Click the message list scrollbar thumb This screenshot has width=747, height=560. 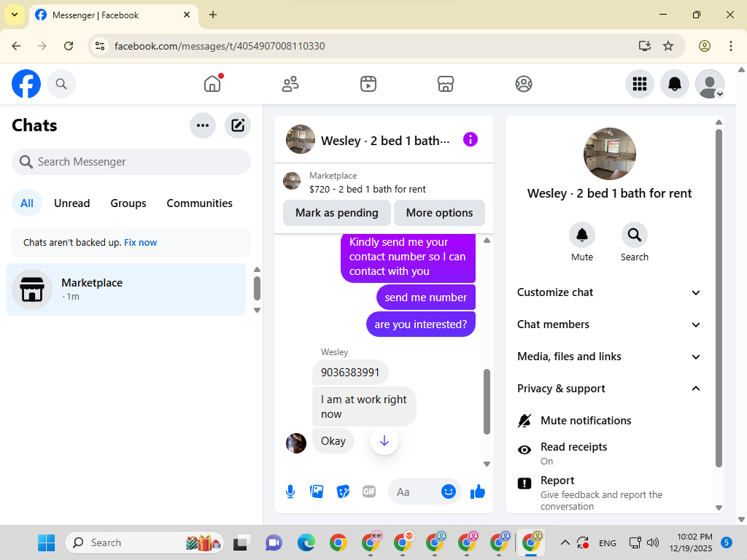(x=487, y=402)
